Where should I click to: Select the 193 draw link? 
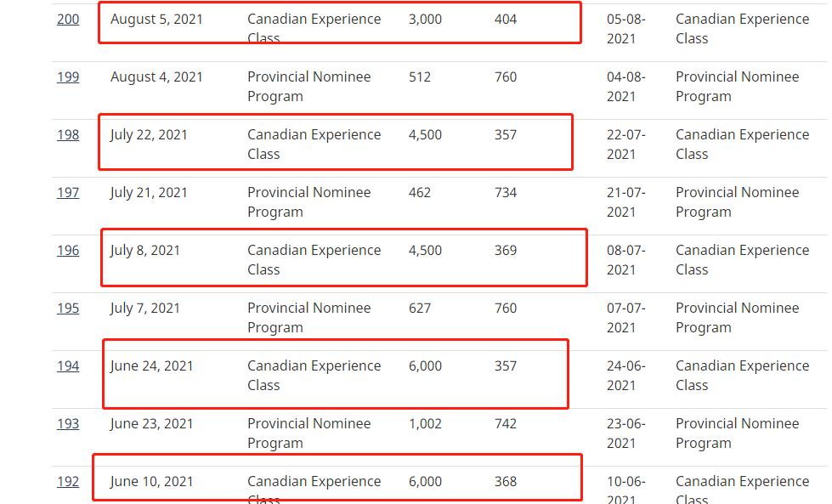tap(68, 423)
